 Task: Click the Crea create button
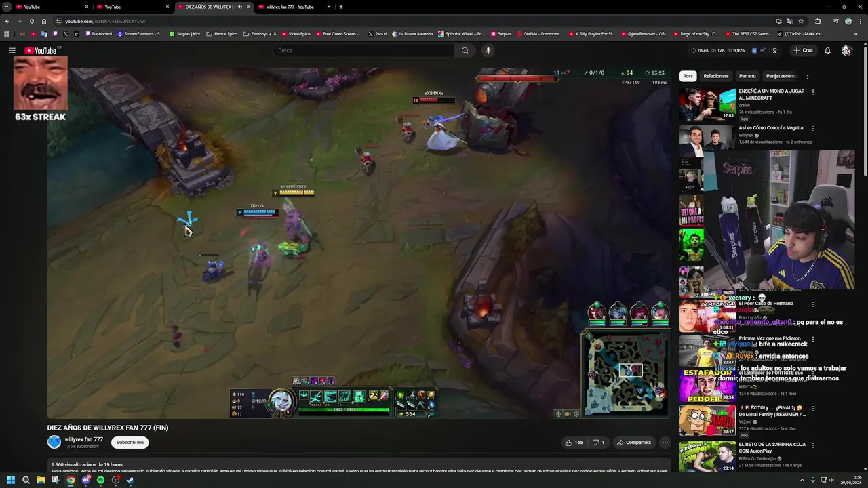[803, 50]
